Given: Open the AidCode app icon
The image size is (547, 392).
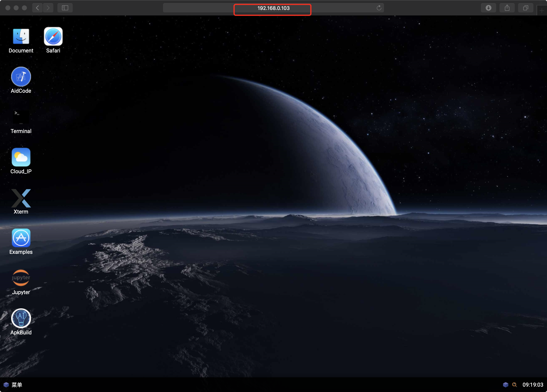Looking at the screenshot, I should (21, 77).
